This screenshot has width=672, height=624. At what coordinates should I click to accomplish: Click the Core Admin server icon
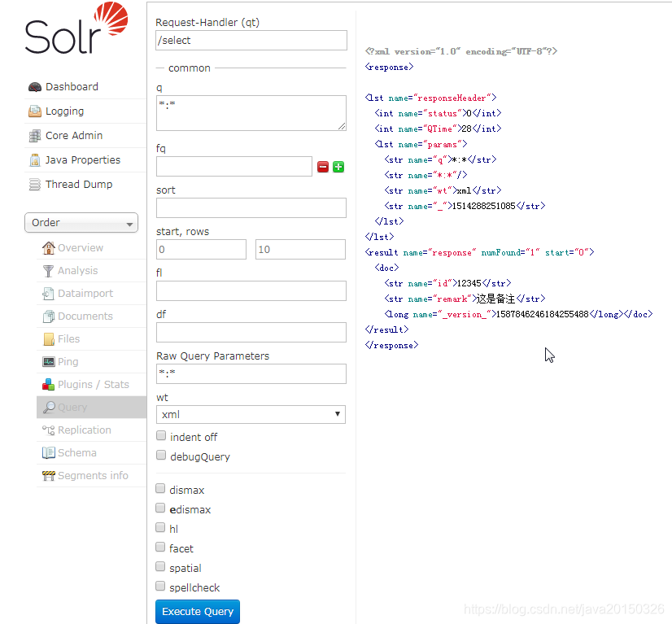click(35, 136)
